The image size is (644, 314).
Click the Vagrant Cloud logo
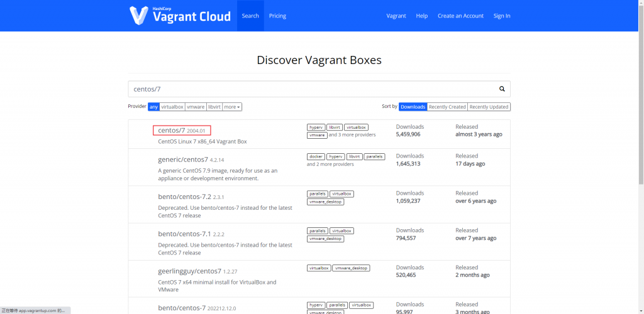pos(180,15)
